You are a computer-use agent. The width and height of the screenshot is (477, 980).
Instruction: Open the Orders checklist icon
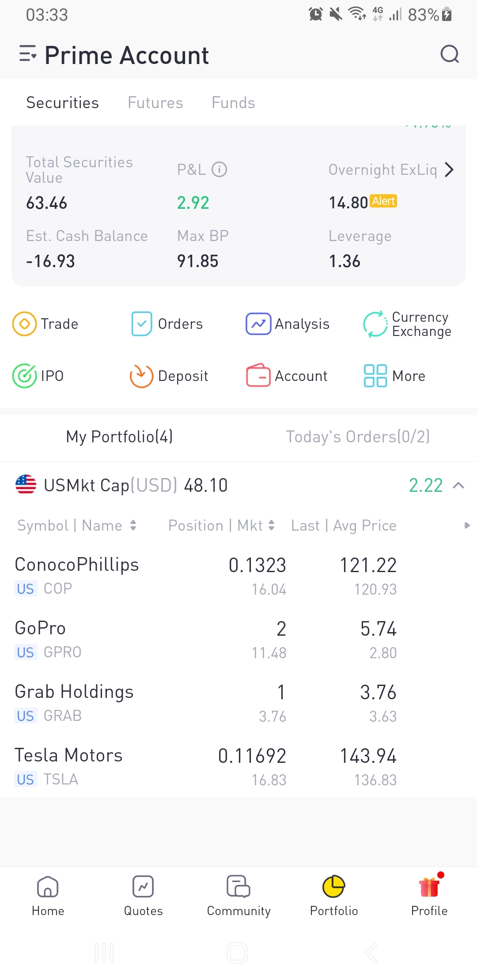click(x=142, y=324)
